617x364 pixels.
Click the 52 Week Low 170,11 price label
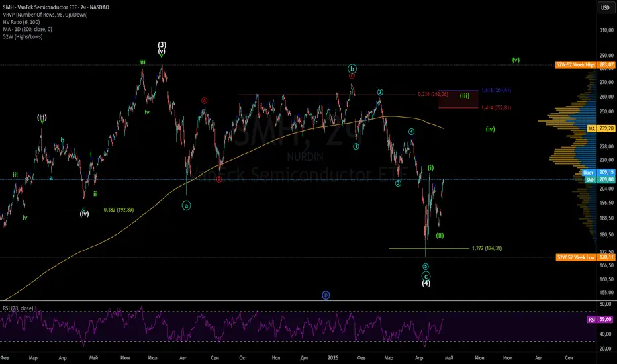(x=585, y=257)
